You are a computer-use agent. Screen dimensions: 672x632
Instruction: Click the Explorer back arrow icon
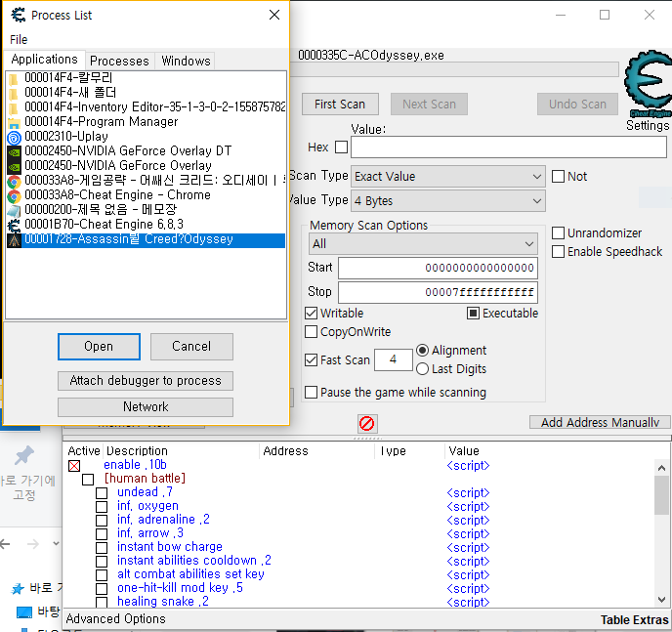coord(5,544)
